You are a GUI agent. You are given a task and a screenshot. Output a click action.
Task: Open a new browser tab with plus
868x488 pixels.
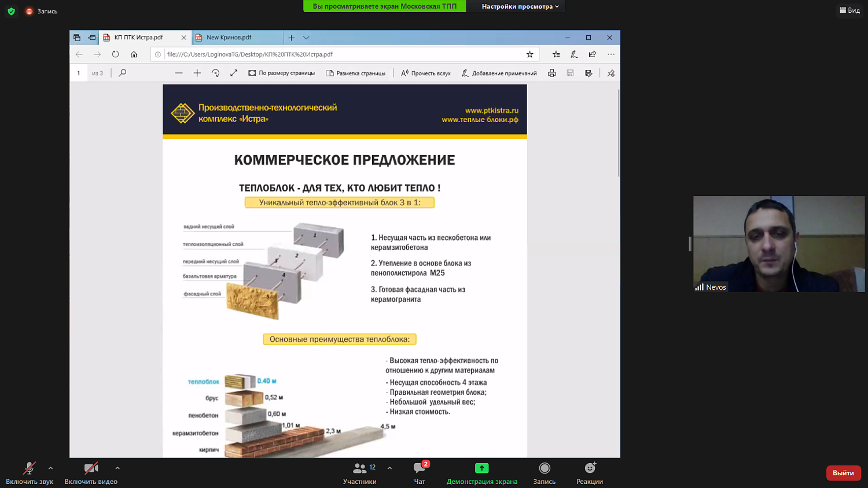click(x=291, y=38)
